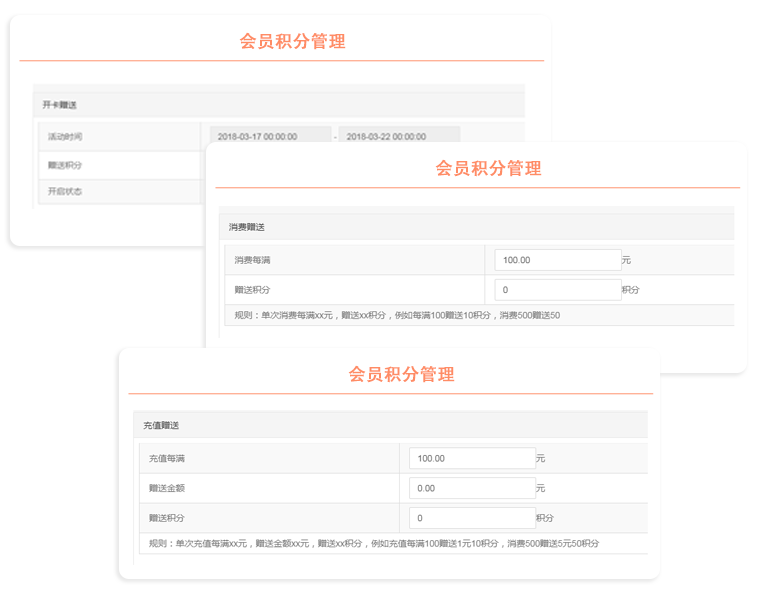Screen dimensions: 763x604
Task: Click the 消费赠送 section header
Action: [x=247, y=227]
